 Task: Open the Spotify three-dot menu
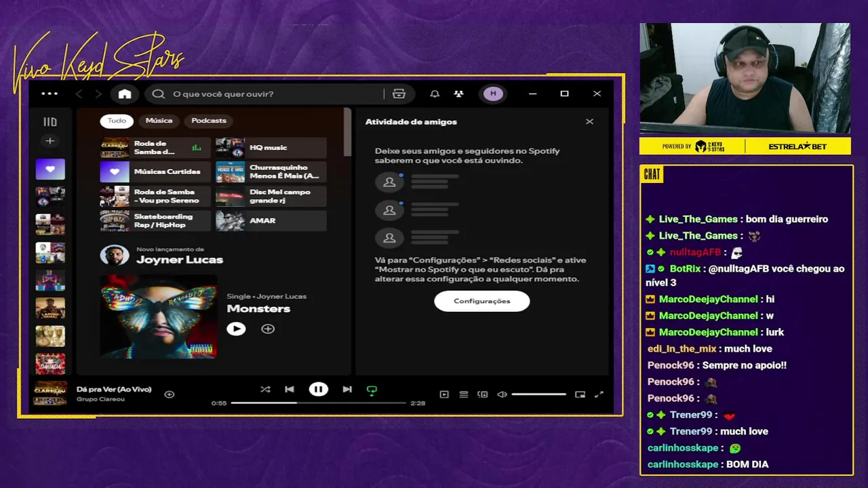click(x=50, y=94)
